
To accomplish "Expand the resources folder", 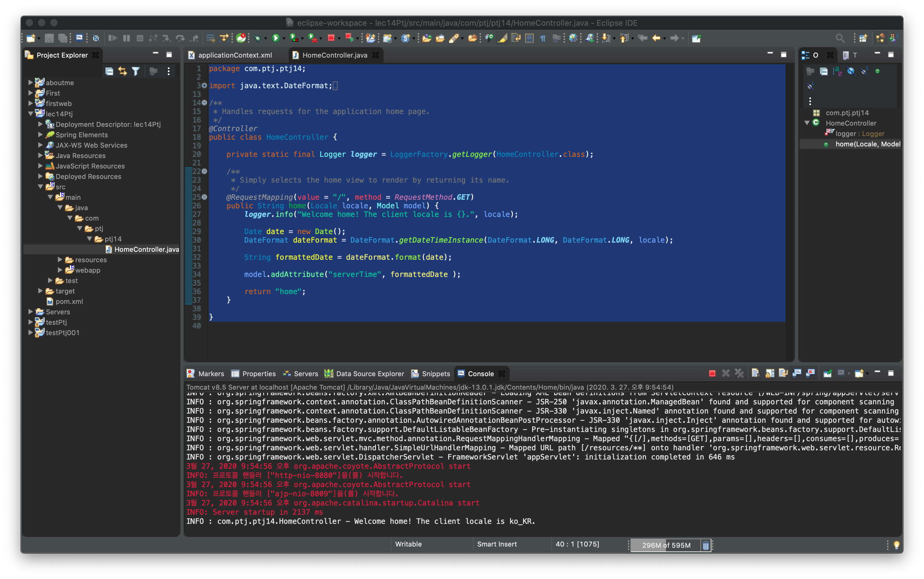I will click(x=60, y=260).
